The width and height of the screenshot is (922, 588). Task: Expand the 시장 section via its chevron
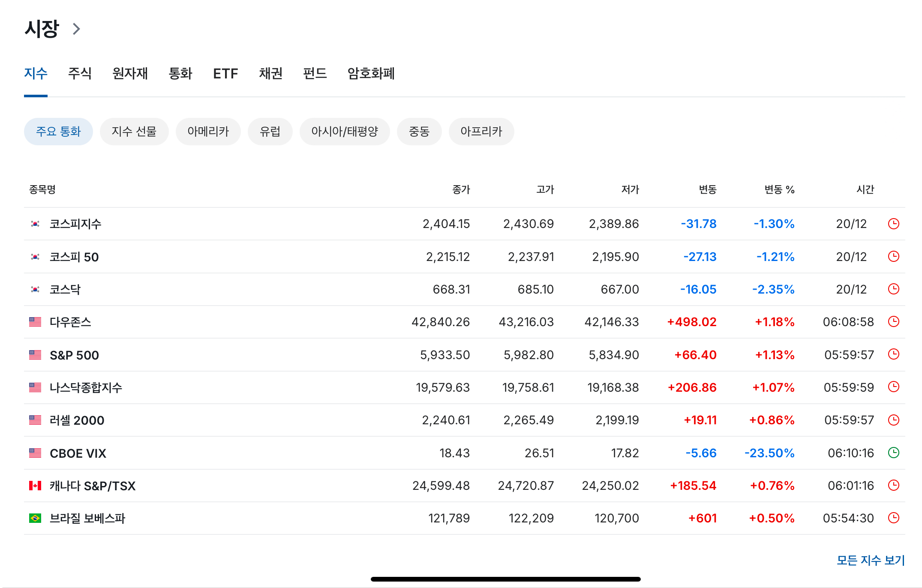(x=76, y=29)
